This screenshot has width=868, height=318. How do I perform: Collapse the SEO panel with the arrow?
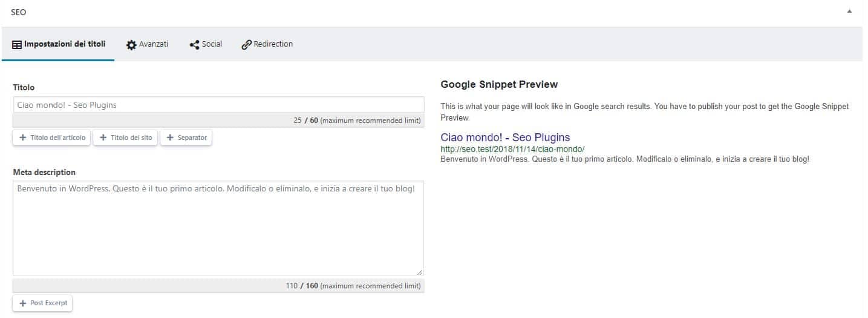(849, 12)
